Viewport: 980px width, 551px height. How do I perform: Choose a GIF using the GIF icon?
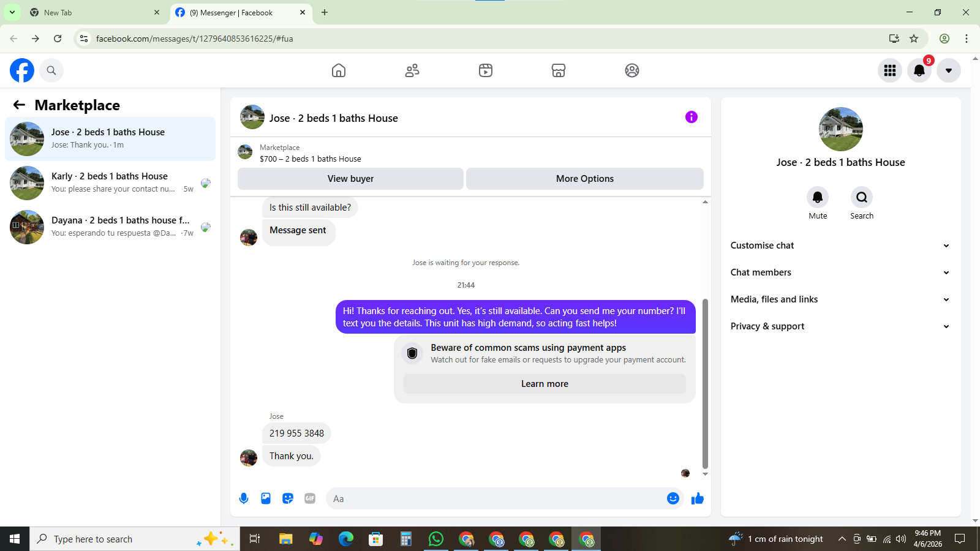coord(310,498)
